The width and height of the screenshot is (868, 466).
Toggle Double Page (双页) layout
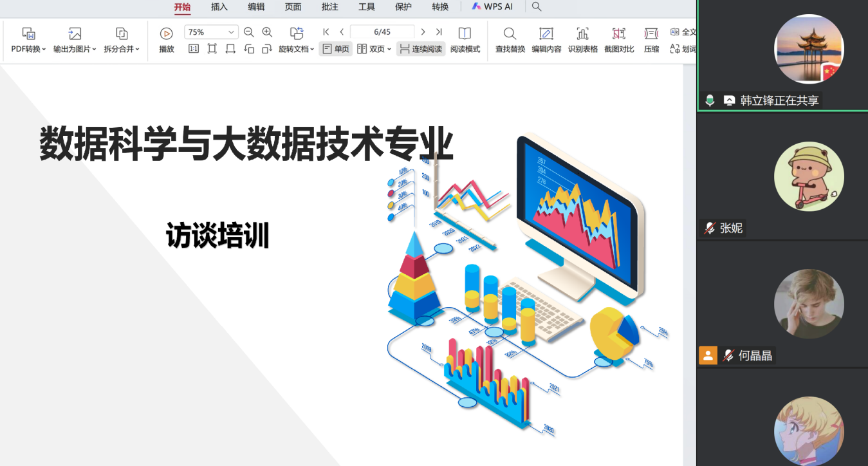click(x=374, y=49)
